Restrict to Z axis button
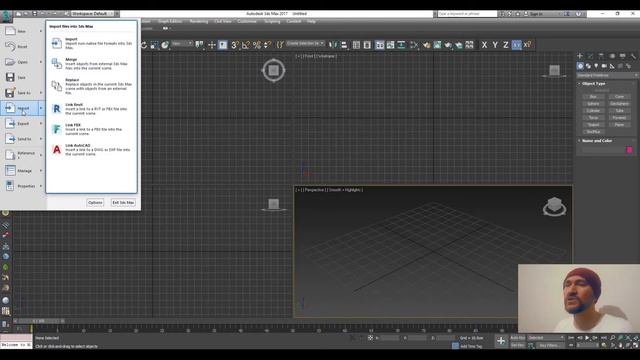 (506, 45)
